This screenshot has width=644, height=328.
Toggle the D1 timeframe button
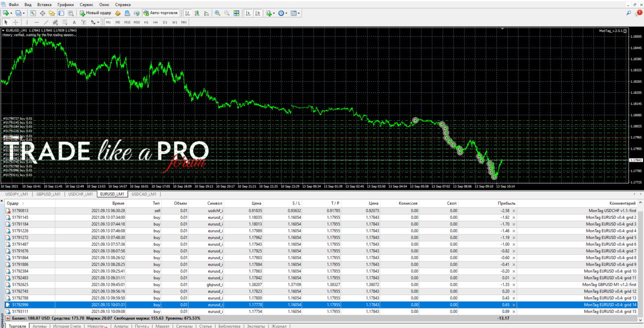click(165, 22)
